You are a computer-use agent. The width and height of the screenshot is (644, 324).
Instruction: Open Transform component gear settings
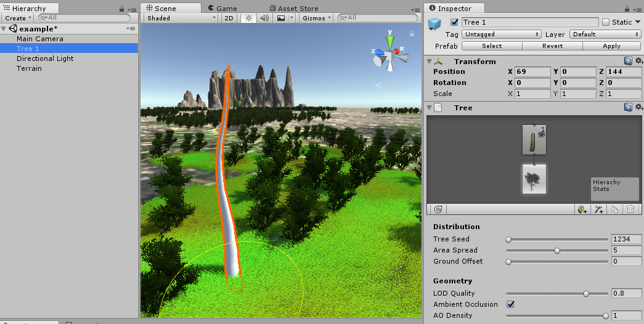click(638, 61)
